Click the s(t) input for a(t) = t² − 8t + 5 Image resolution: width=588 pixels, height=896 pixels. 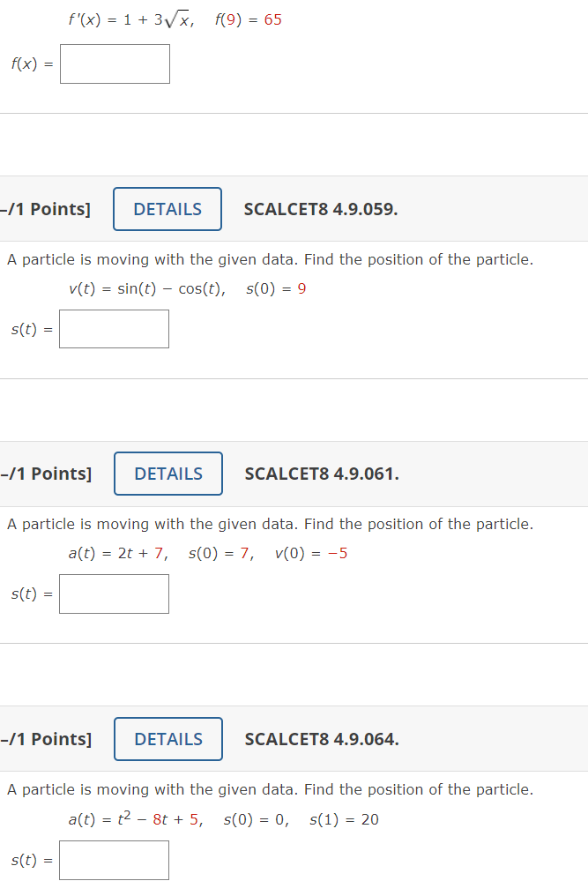click(x=114, y=860)
